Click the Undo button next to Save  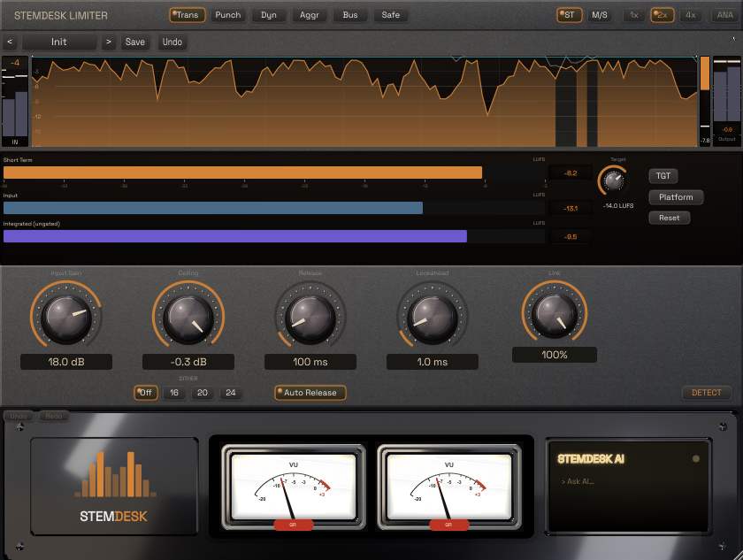[172, 42]
